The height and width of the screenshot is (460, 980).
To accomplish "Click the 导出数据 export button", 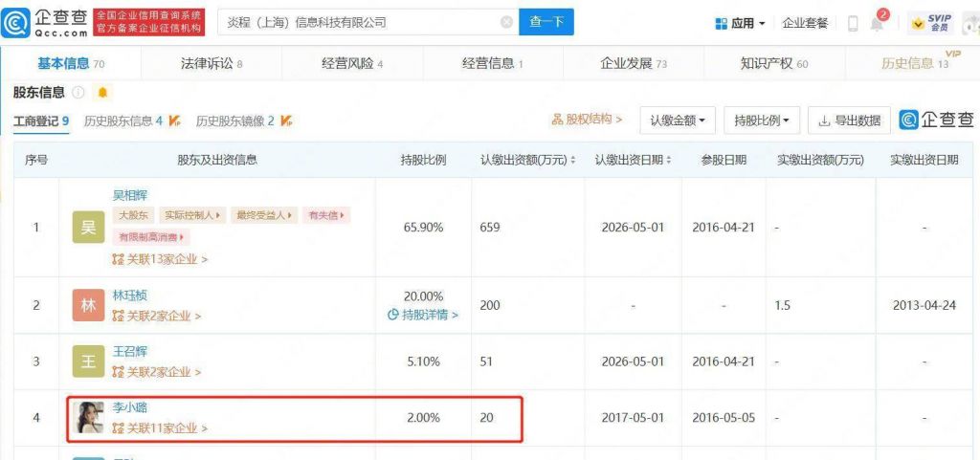I will click(849, 120).
